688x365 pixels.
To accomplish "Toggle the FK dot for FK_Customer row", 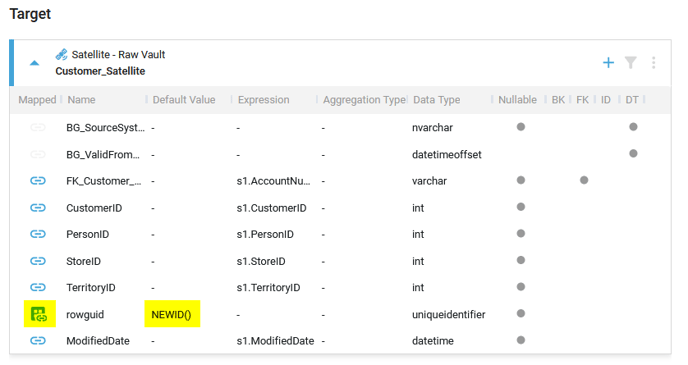I will pyautogui.click(x=584, y=180).
